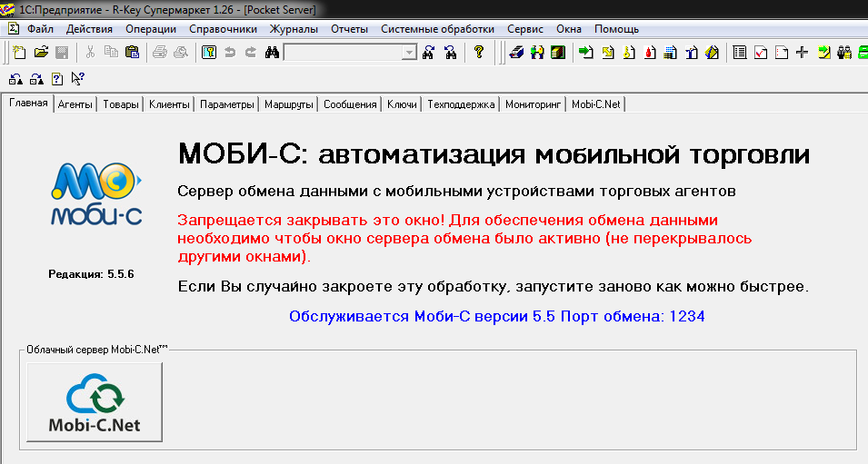Click the cash register toolbar icon
Image resolution: width=868 pixels, height=464 pixels.
[x=516, y=53]
